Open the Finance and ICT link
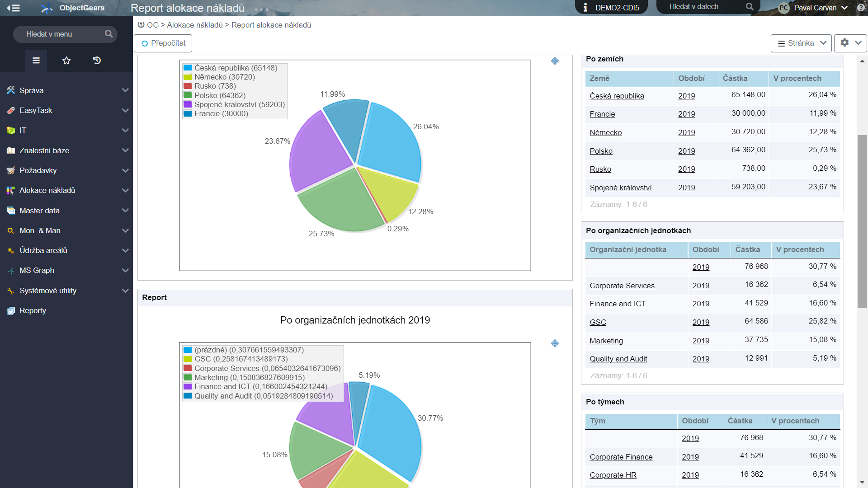 click(618, 304)
